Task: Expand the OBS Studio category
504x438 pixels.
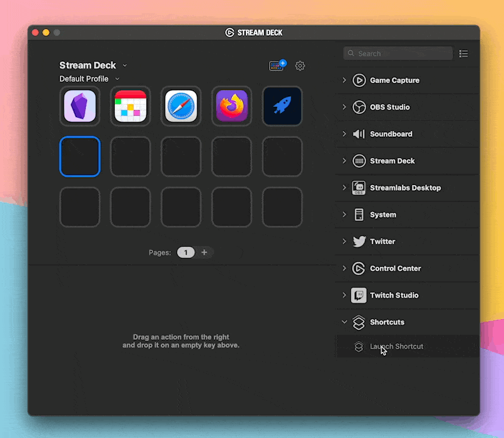Action: click(344, 107)
